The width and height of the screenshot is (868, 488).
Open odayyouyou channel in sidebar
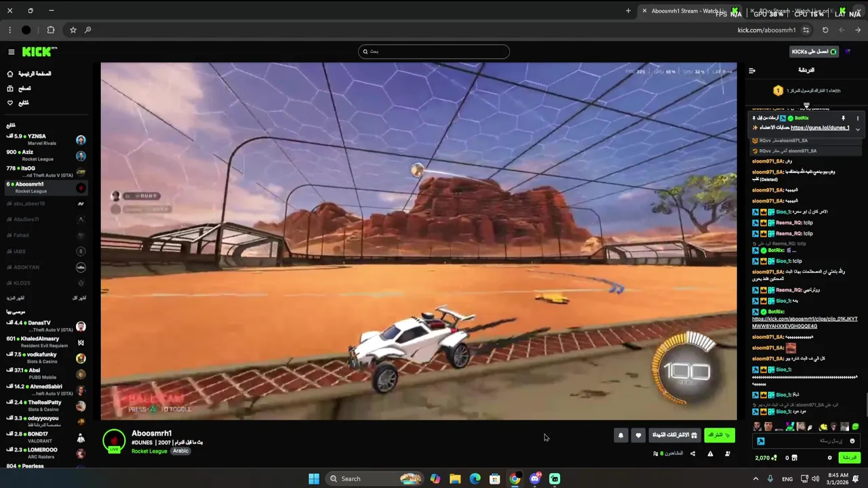[x=46, y=422]
